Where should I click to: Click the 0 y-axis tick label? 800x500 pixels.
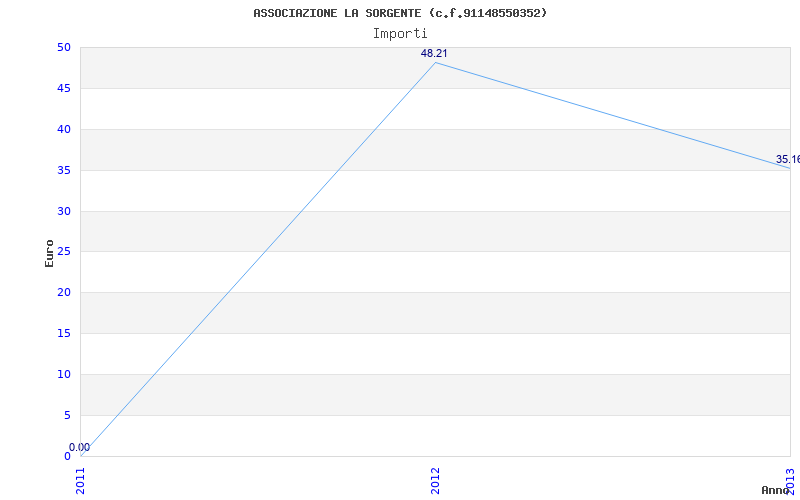click(x=67, y=456)
